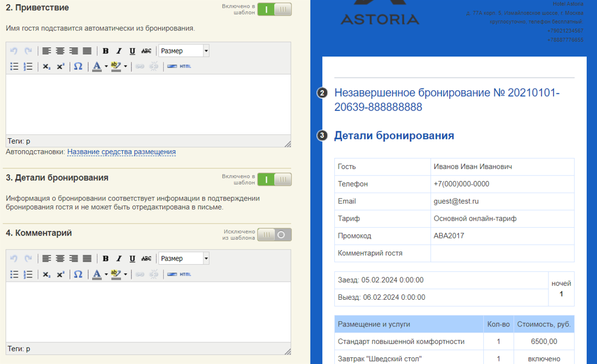The image size is (597, 364).
Task: Center align text in Приветствие editor
Action: [x=60, y=51]
